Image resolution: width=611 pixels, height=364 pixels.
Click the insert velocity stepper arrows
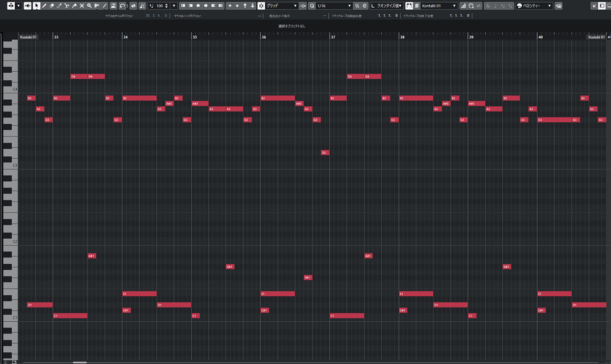tap(166, 6)
